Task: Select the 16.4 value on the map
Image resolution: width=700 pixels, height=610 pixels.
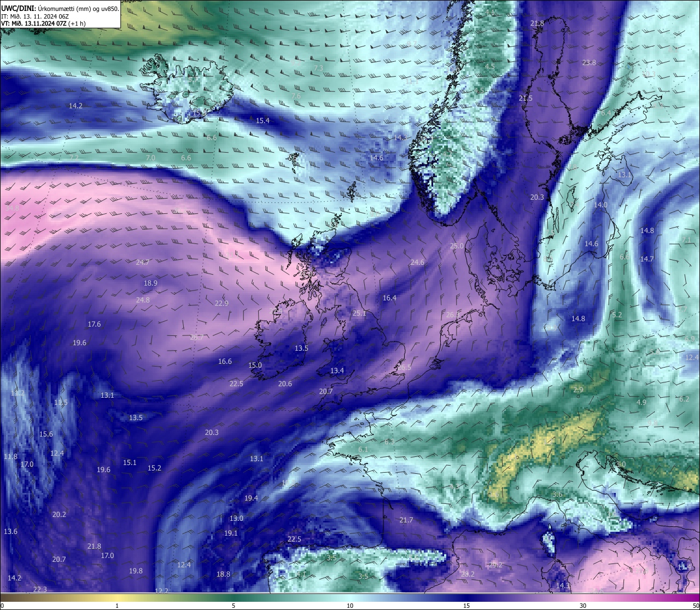Action: click(389, 298)
